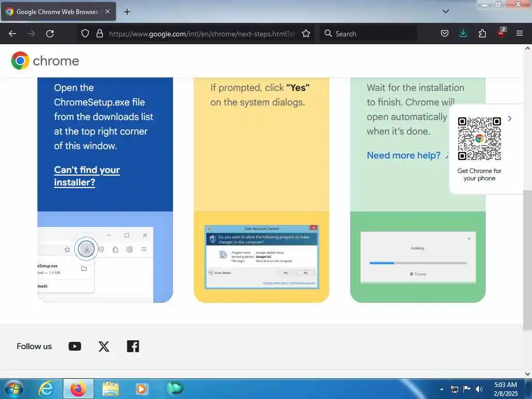Open the list all tabs dropdown

[446, 11]
